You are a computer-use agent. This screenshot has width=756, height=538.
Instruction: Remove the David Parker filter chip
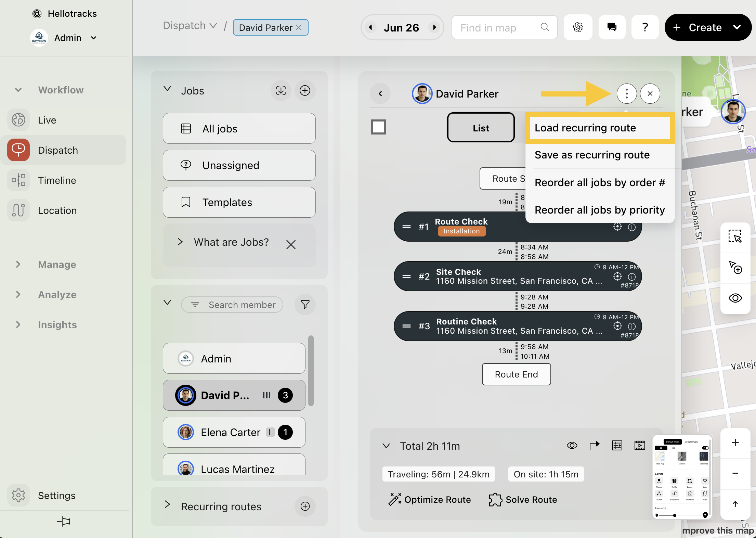coord(299,27)
